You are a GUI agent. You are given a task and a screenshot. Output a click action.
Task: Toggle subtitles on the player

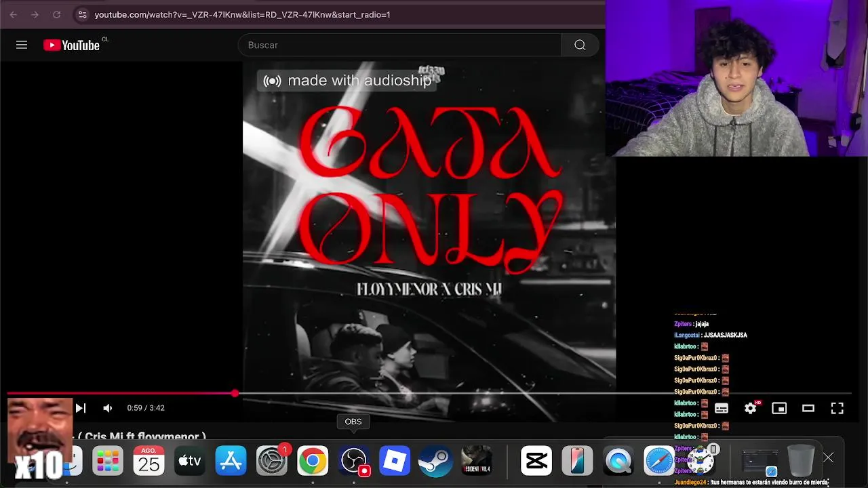721,408
